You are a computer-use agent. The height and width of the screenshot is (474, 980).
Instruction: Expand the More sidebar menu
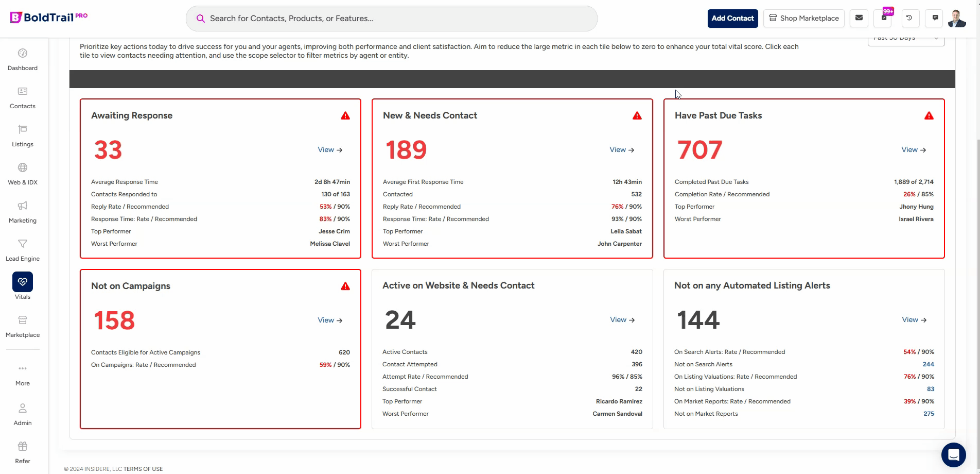point(23,375)
